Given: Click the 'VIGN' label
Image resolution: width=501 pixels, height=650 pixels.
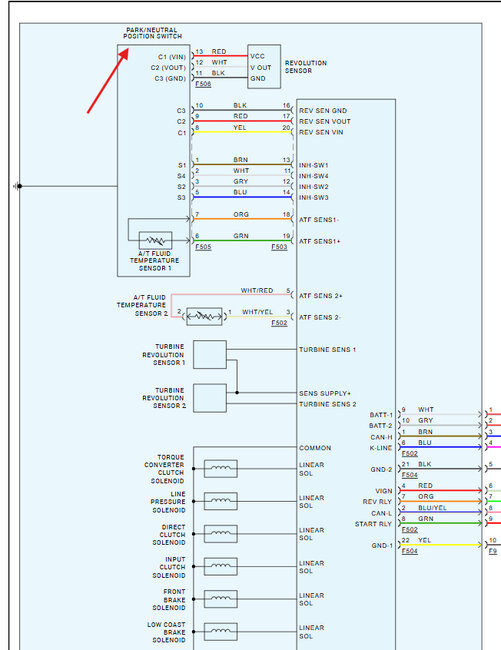Looking at the screenshot, I should tap(384, 491).
